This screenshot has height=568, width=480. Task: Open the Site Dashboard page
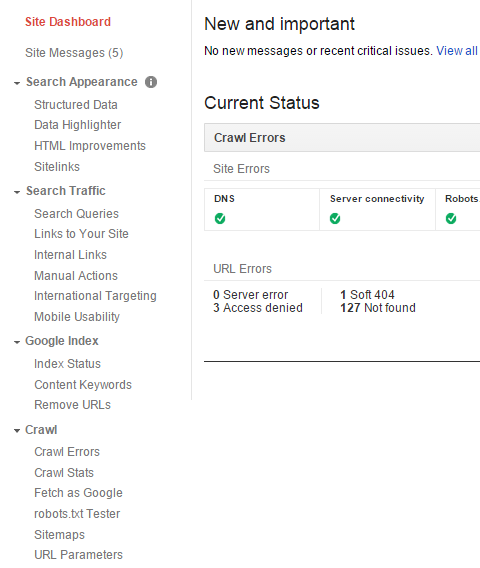(68, 22)
